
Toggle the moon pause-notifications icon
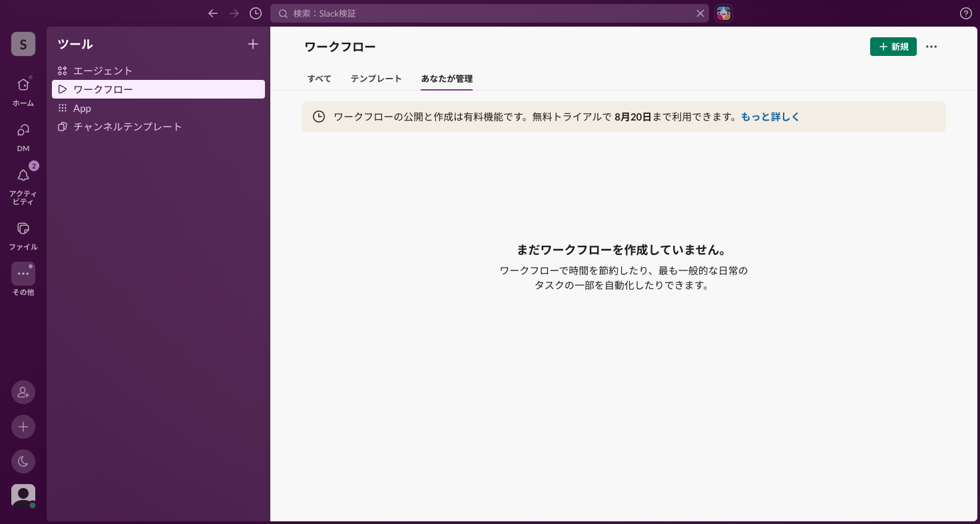pyautogui.click(x=23, y=461)
